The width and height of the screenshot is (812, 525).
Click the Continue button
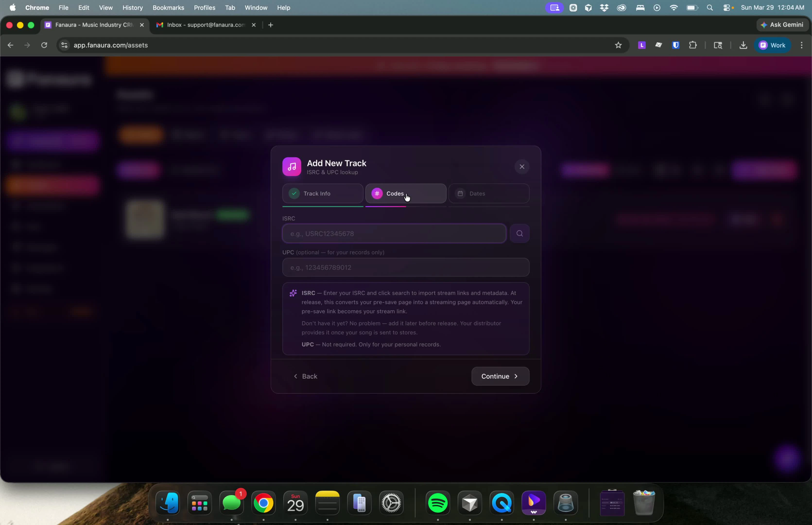pyautogui.click(x=500, y=376)
